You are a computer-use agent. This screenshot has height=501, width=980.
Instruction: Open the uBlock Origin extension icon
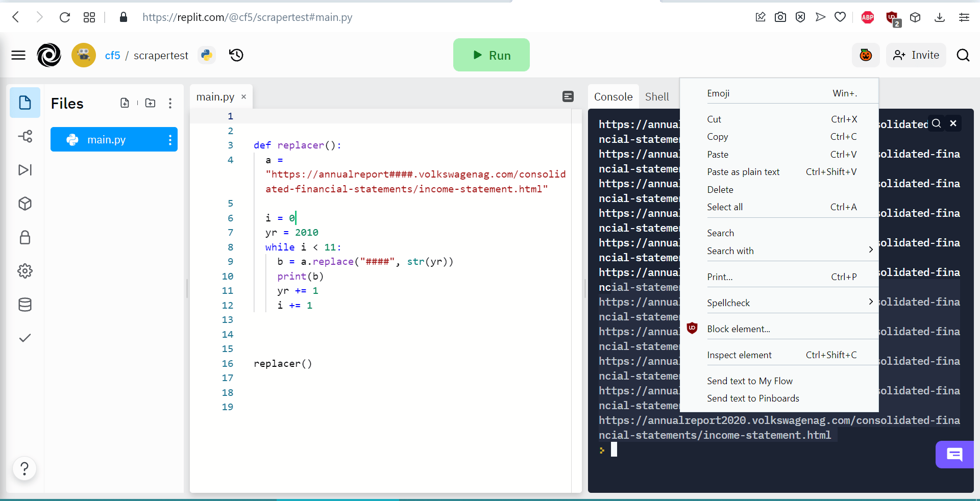(x=893, y=18)
